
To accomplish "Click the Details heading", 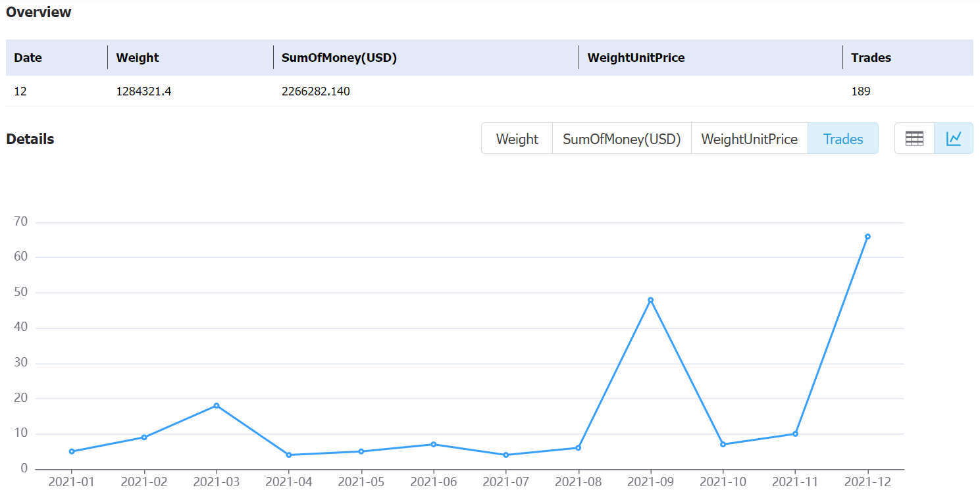I will [x=30, y=139].
